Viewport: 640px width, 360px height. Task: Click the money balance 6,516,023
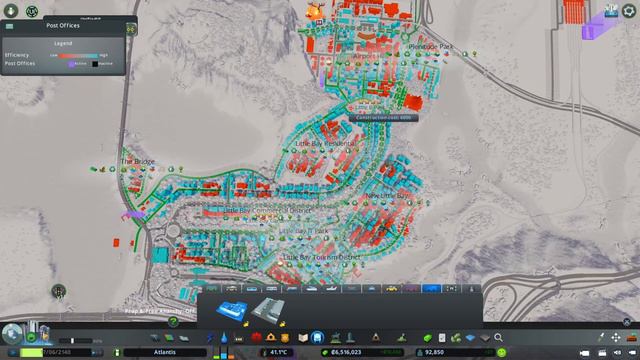[346, 352]
